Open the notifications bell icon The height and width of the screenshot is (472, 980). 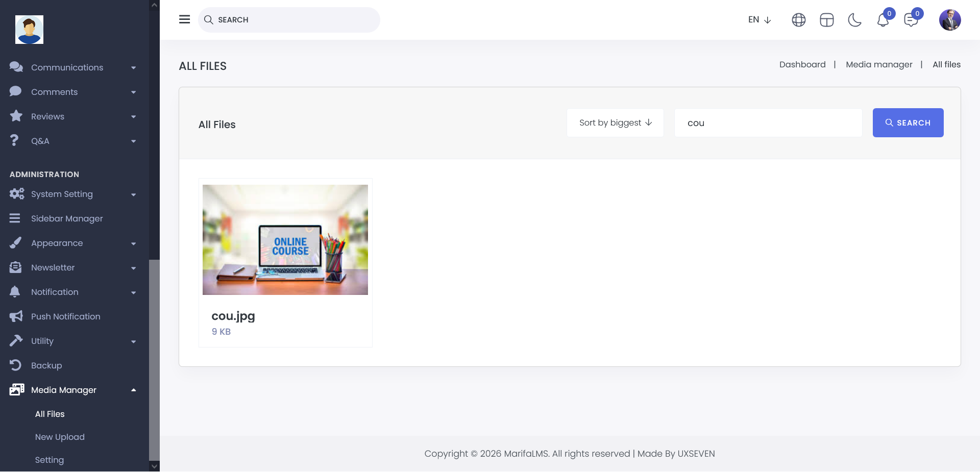883,20
